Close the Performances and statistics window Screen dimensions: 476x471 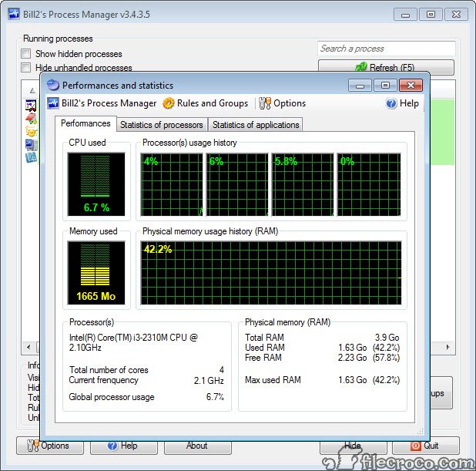[x=411, y=86]
